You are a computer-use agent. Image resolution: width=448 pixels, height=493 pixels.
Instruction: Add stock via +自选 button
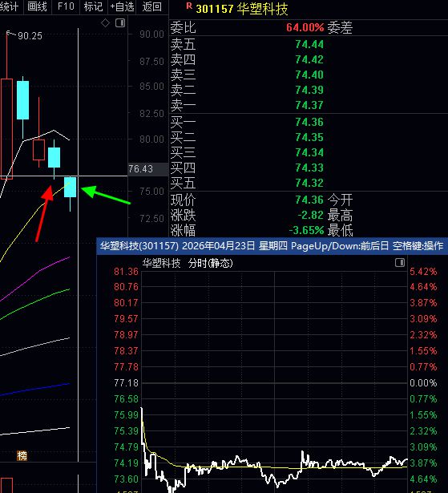122,6
